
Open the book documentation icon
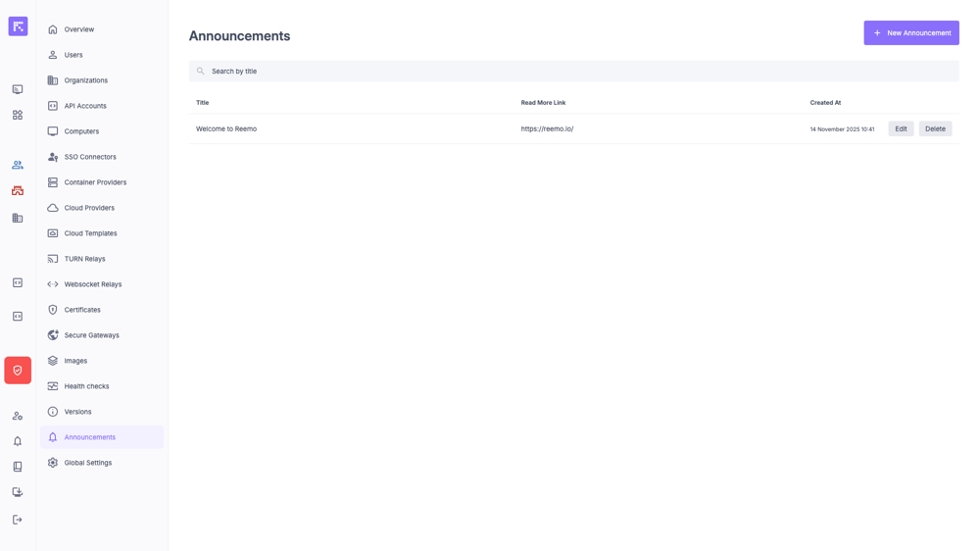pos(18,467)
